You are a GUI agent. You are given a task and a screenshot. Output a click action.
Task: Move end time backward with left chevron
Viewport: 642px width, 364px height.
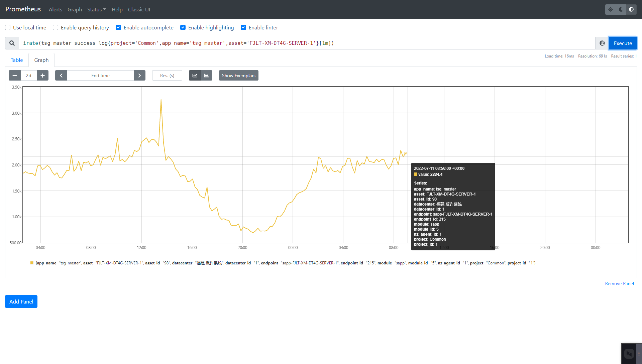click(x=61, y=76)
